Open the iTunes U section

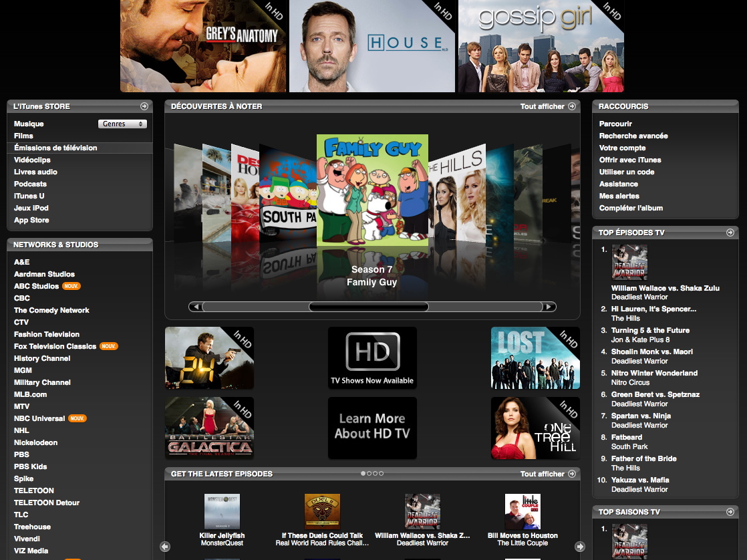pyautogui.click(x=29, y=196)
